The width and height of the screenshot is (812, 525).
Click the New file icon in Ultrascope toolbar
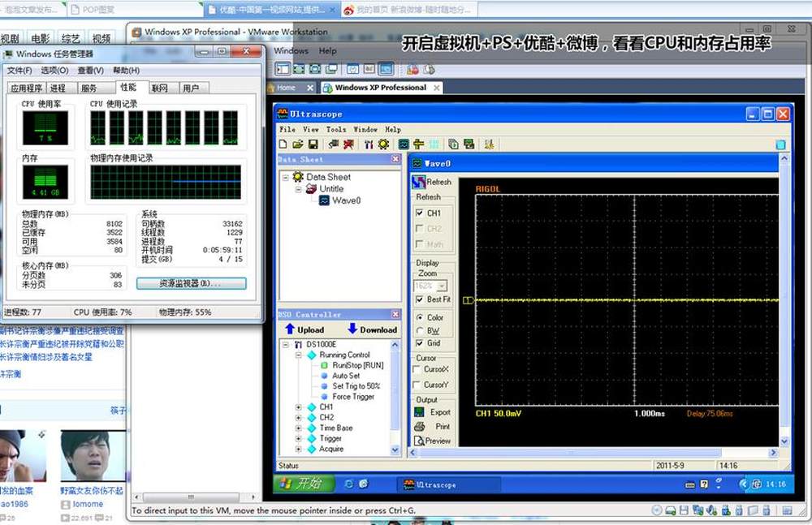tap(283, 144)
